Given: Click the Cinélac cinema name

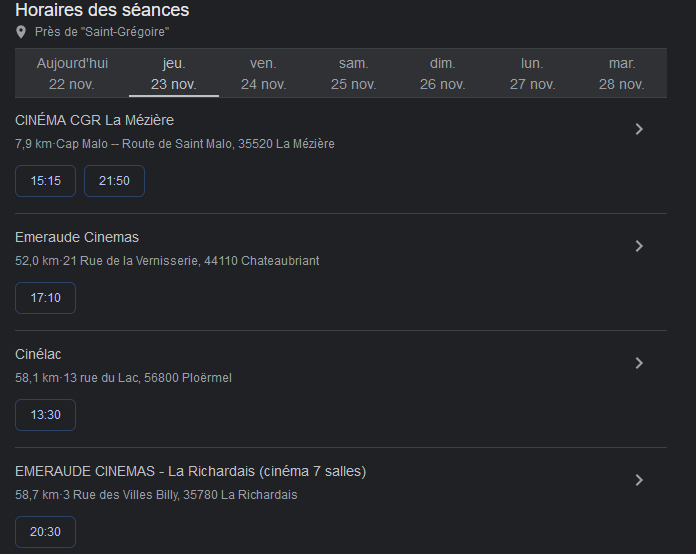Looking at the screenshot, I should click(38, 354).
